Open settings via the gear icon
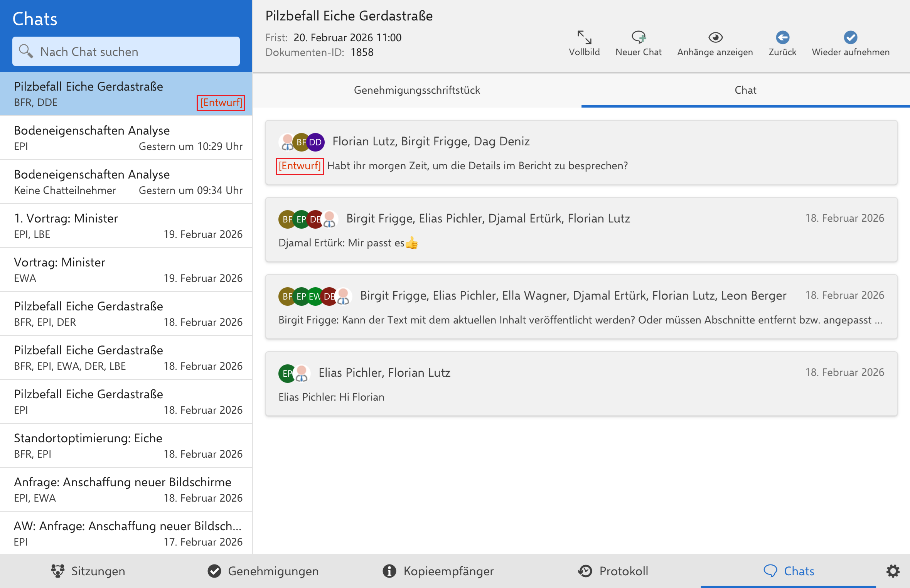Viewport: 910px width, 588px height. coord(893,571)
